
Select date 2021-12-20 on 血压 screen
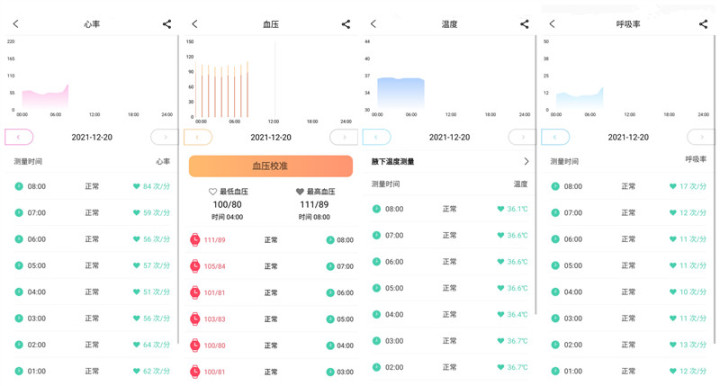[271, 137]
